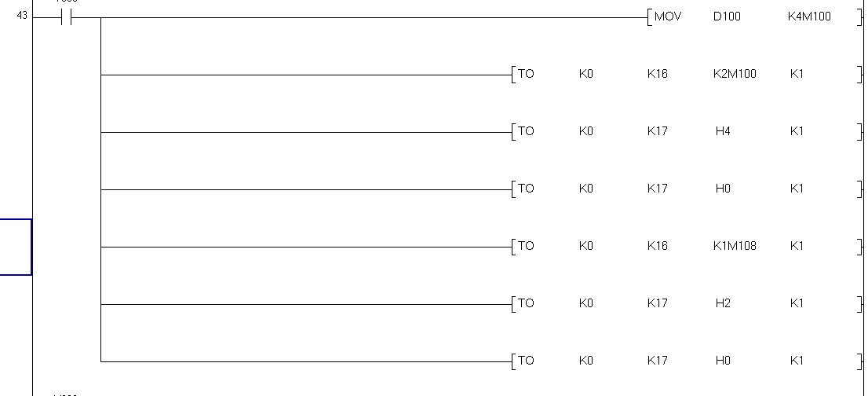Click the blue cursor box on the left rail
Image resolution: width=868 pixels, height=396 pixels.
click(15, 247)
